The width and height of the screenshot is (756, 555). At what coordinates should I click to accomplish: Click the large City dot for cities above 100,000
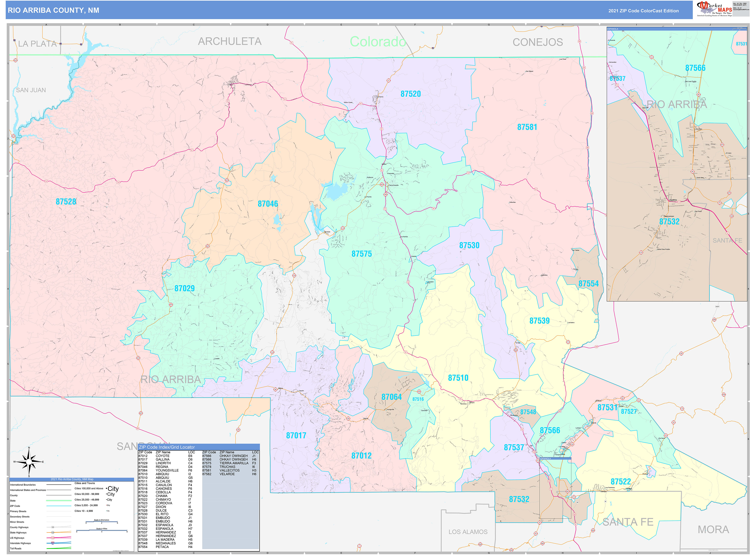point(107,488)
